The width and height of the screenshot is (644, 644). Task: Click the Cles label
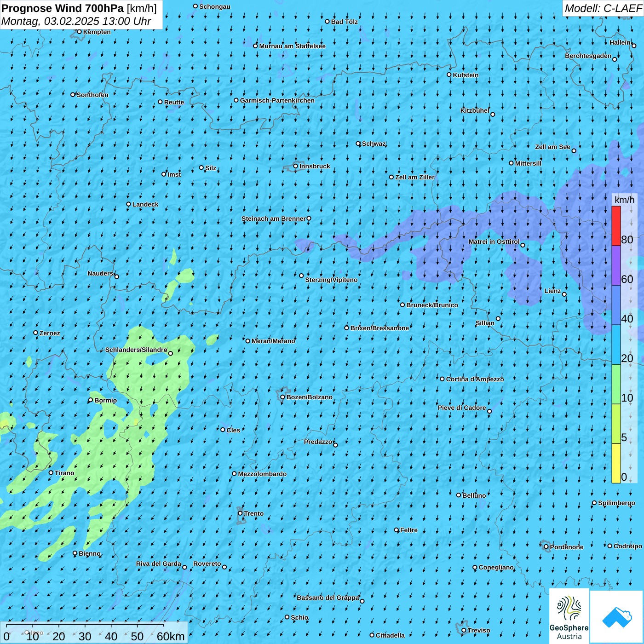coord(233,430)
